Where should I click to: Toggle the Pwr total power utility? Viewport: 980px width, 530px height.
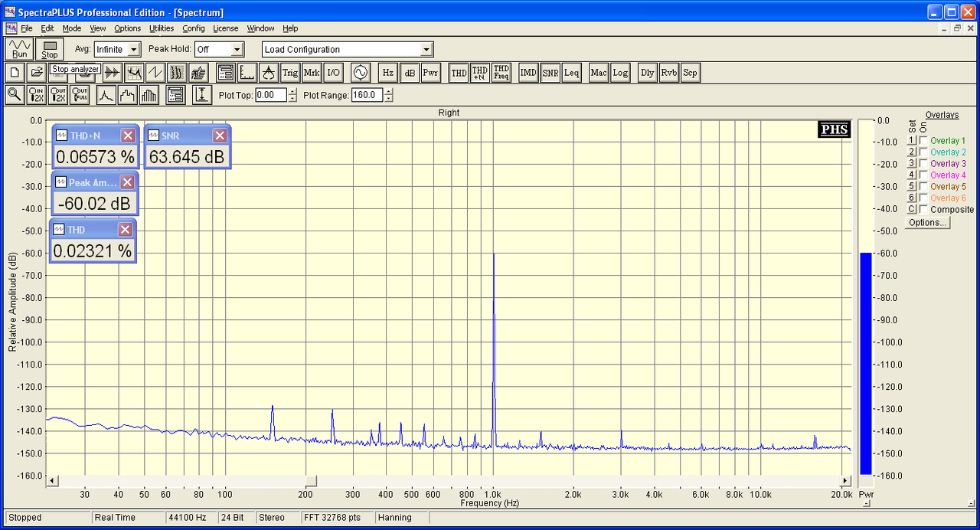pos(431,73)
